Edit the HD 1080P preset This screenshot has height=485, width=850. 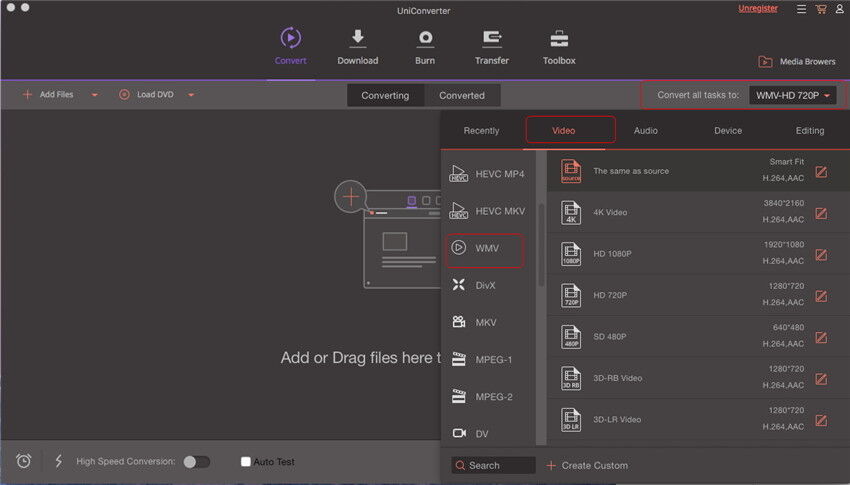coord(821,255)
